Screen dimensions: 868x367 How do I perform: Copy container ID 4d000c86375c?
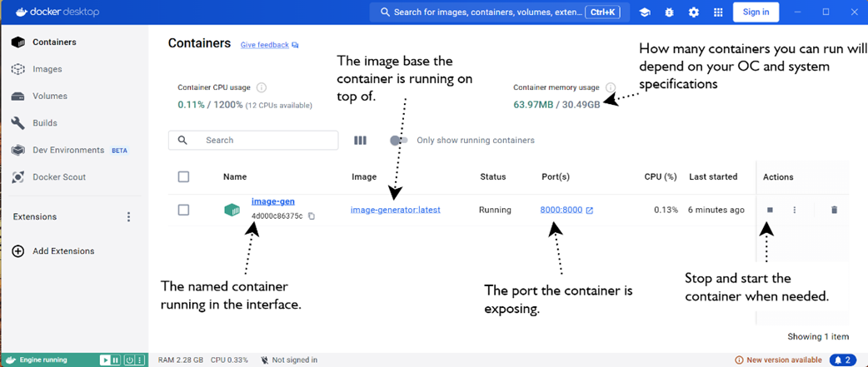tap(312, 216)
